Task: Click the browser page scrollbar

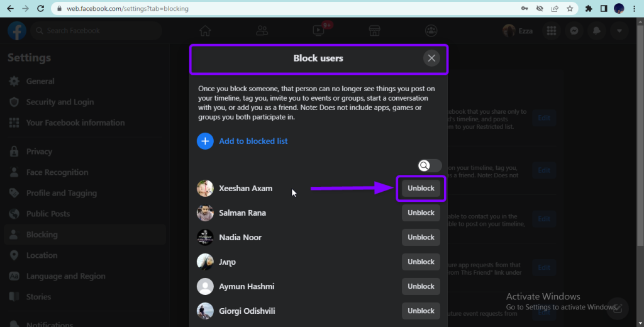Action: [640, 136]
